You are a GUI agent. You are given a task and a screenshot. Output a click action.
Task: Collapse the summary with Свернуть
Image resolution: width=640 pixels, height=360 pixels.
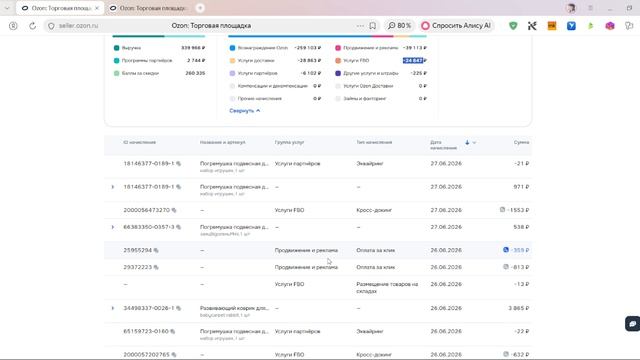[244, 111]
